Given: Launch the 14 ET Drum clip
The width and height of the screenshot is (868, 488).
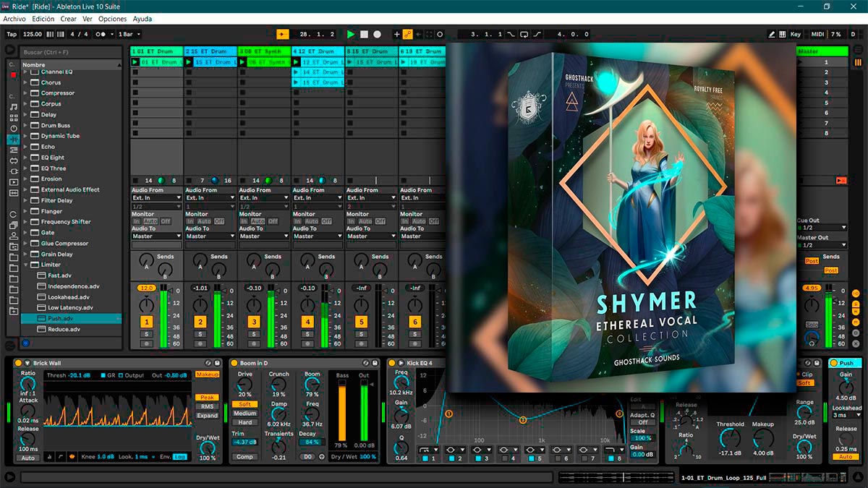Looking at the screenshot, I should (x=297, y=72).
